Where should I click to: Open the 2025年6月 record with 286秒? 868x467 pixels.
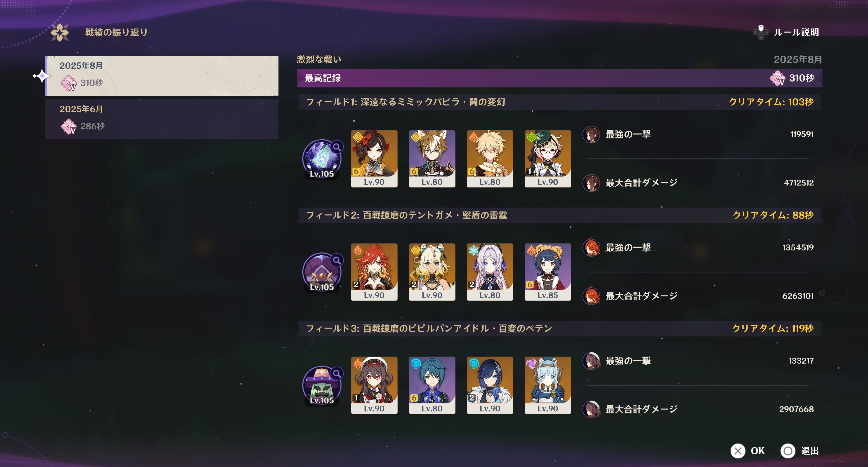(162, 119)
